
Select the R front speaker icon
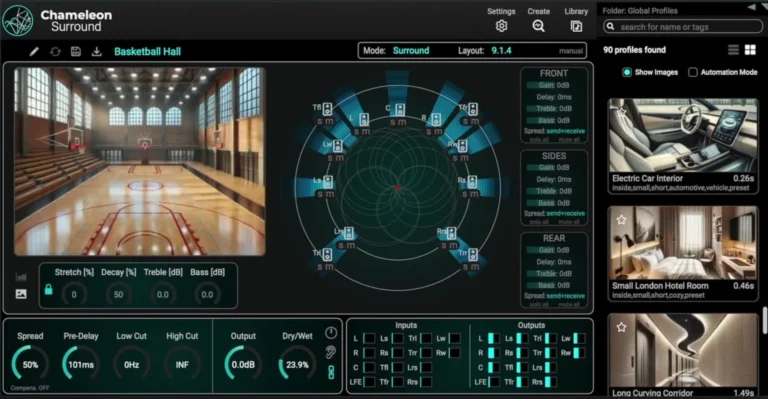(436, 119)
